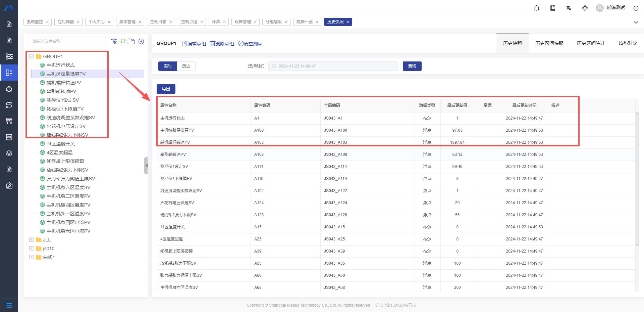Image resolution: width=644 pixels, height=312 pixels.
Task: Switch to 历史 mode
Action: pos(186,66)
